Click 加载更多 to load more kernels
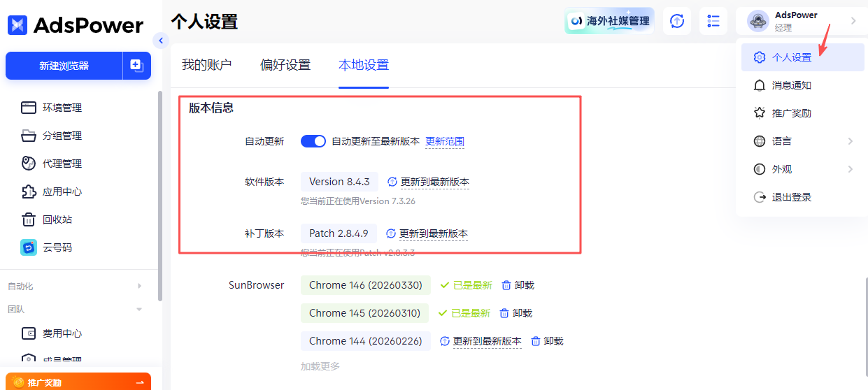Viewport: 868px width, 390px height. pos(320,366)
